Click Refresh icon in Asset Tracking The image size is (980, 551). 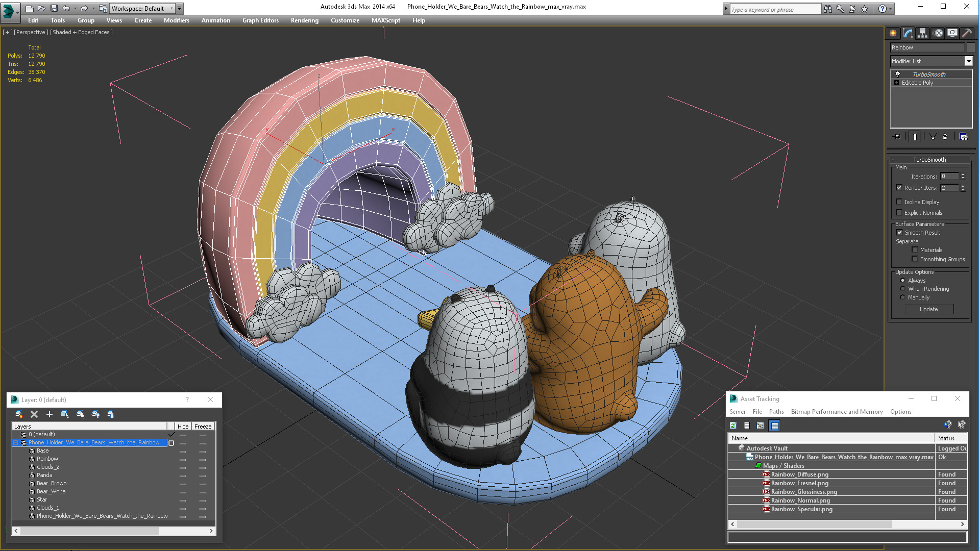(x=733, y=425)
